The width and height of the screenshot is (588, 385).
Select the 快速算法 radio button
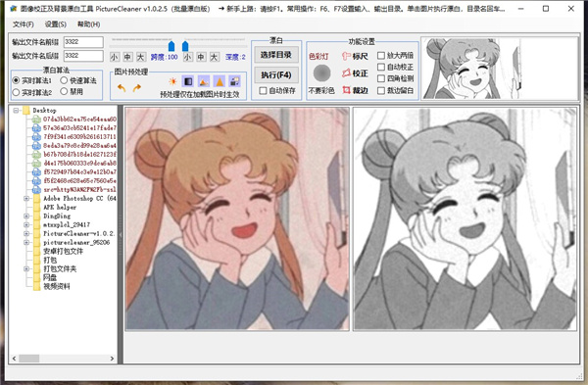[x=64, y=80]
